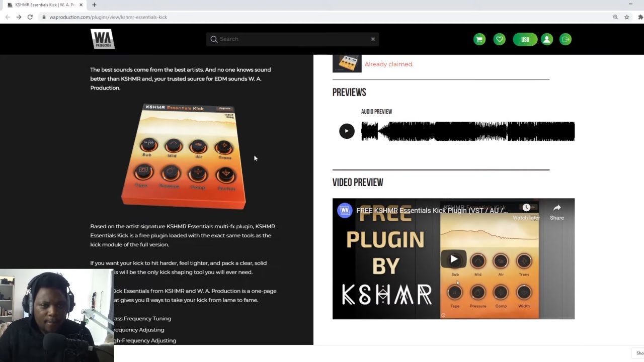The height and width of the screenshot is (362, 644).
Task: Share the video preview
Action: pyautogui.click(x=557, y=212)
